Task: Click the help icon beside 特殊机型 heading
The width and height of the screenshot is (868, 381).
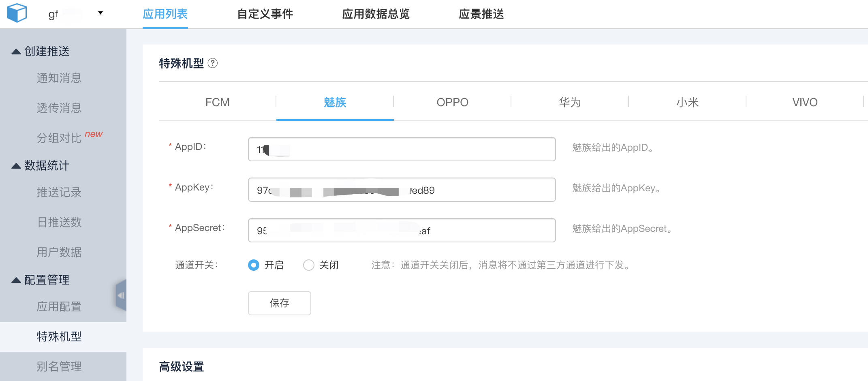Action: click(213, 63)
